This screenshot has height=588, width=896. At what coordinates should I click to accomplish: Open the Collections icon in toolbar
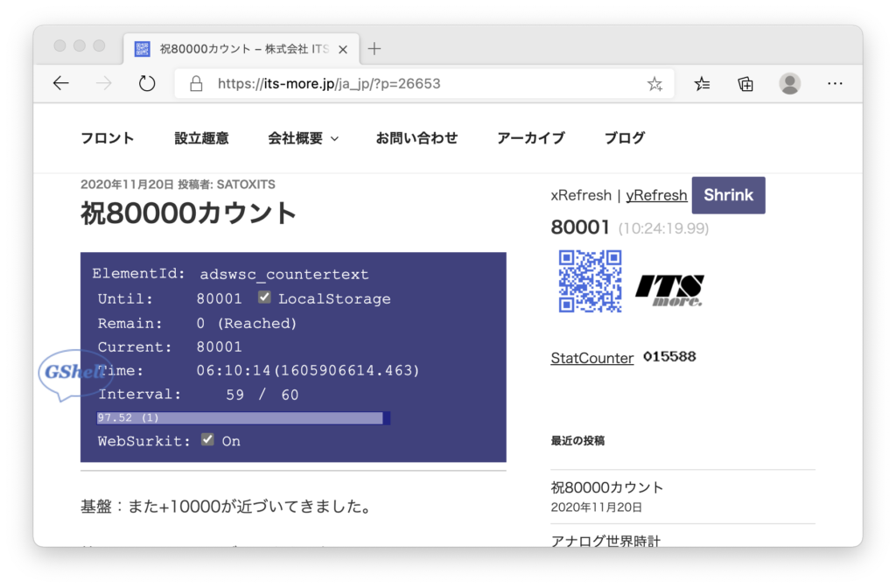coord(745,84)
